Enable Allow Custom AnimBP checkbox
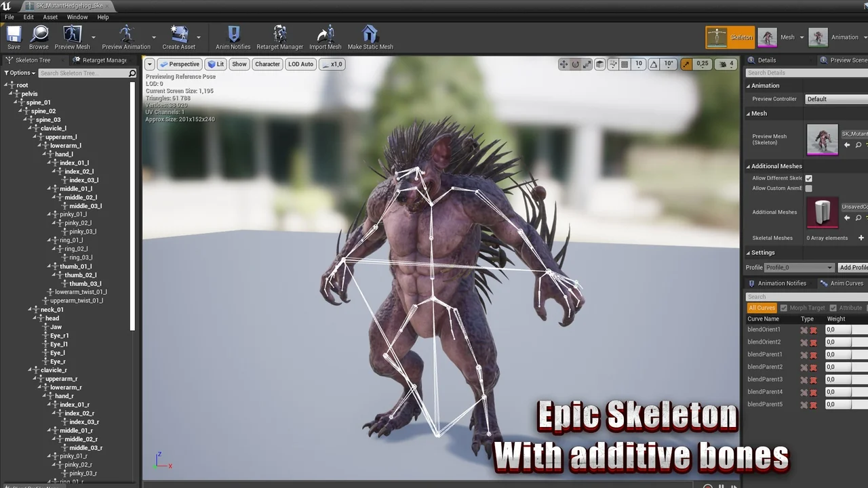This screenshot has width=868, height=488. [x=808, y=188]
